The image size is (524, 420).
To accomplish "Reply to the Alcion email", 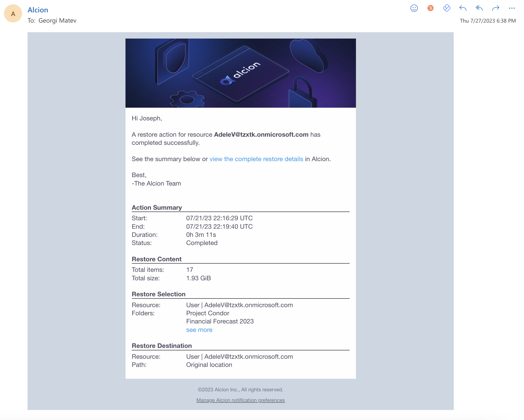I will click(463, 8).
